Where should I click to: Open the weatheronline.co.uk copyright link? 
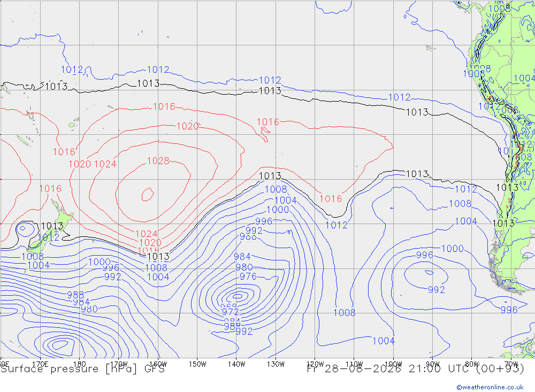coord(490,387)
